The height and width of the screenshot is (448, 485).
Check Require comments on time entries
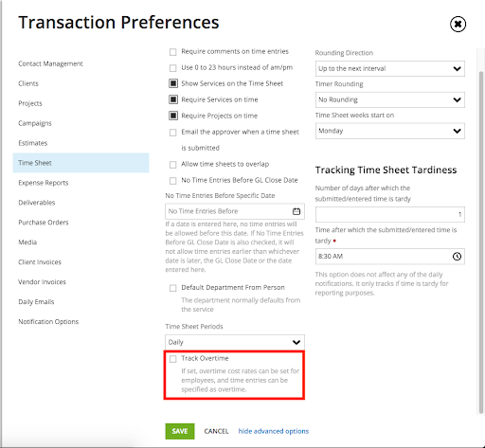pyautogui.click(x=173, y=52)
